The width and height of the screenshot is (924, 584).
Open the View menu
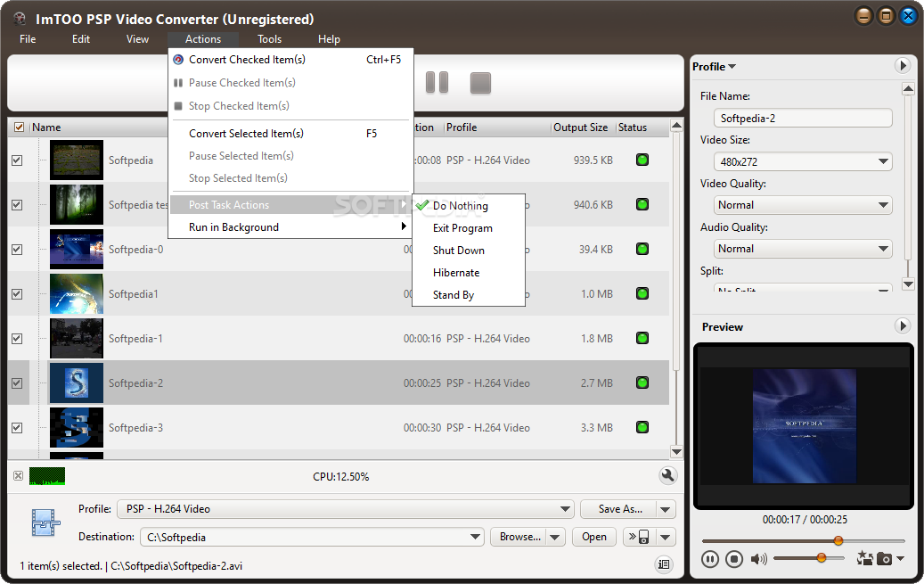point(137,39)
